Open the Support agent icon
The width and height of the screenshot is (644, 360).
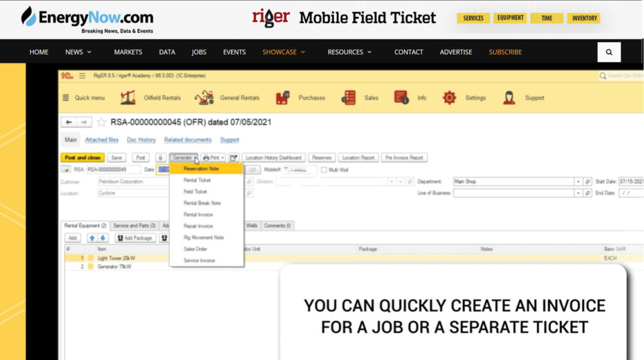tap(509, 97)
